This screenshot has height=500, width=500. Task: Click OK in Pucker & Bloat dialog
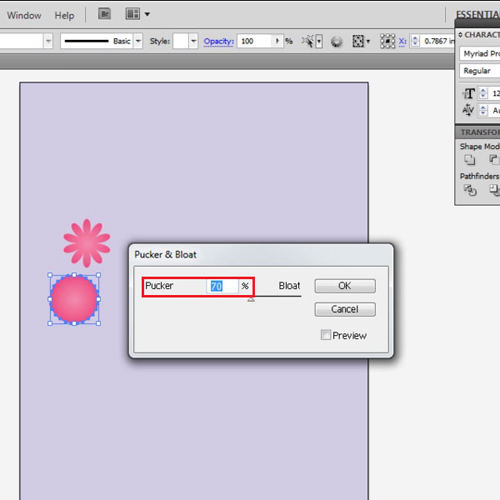[x=345, y=286]
